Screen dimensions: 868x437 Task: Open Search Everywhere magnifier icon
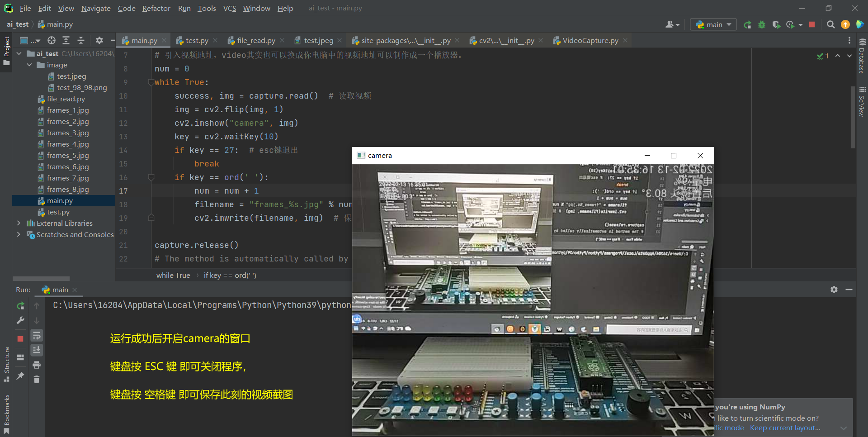(830, 25)
